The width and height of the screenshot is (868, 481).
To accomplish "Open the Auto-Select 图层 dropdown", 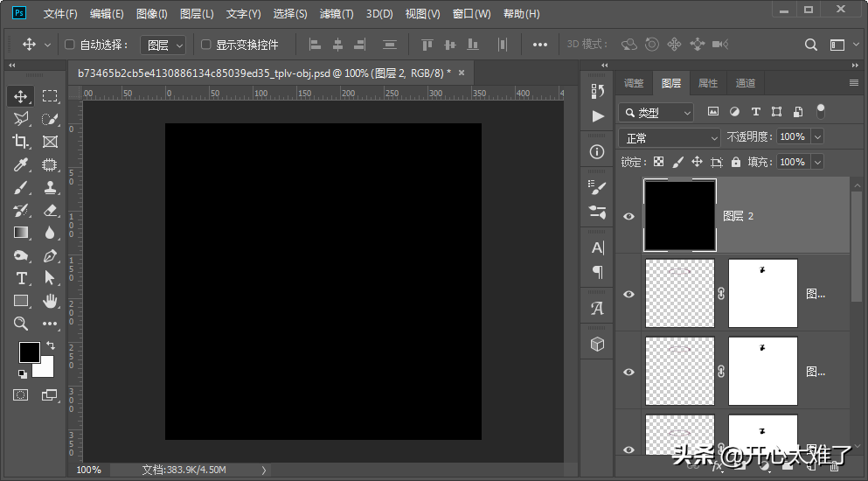I will [x=163, y=45].
